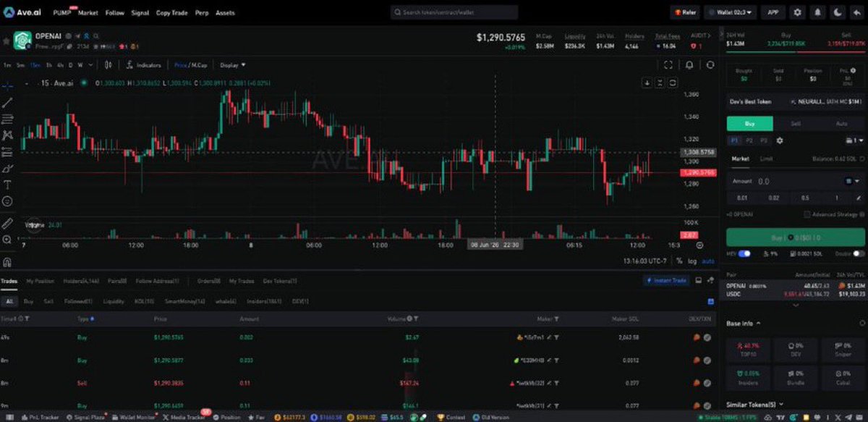
Task: Toggle the MEV protection switch
Action: pos(744,253)
